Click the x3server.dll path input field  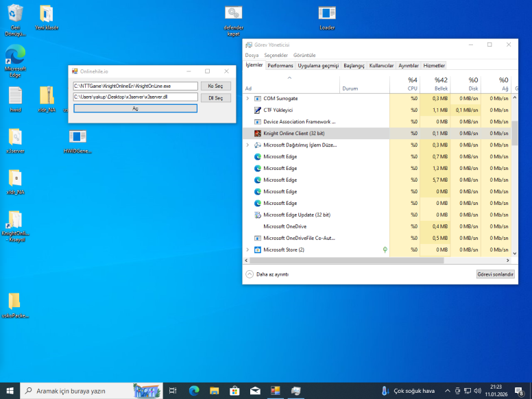pyautogui.click(x=135, y=97)
